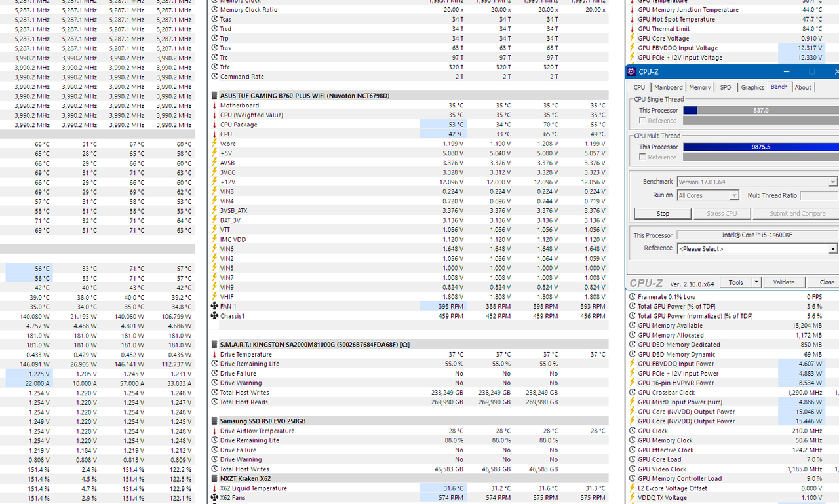Open the CPU-Z Tools button
839x504 pixels.
736,282
